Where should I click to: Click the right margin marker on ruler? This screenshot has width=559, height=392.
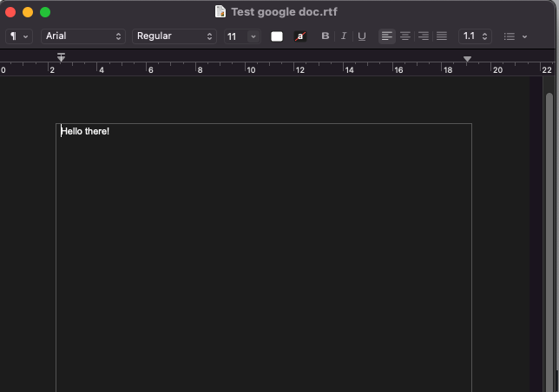467,59
